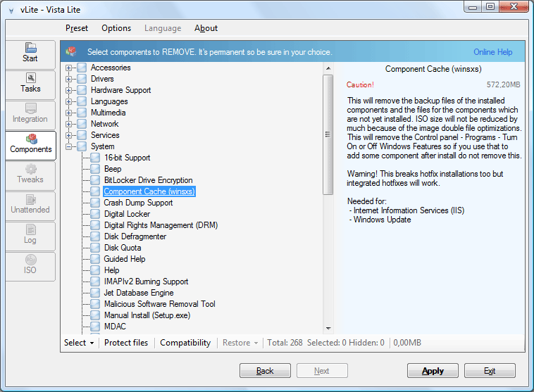The width and height of the screenshot is (534, 392).
Task: Close the vLite window
Action: coord(514,7)
